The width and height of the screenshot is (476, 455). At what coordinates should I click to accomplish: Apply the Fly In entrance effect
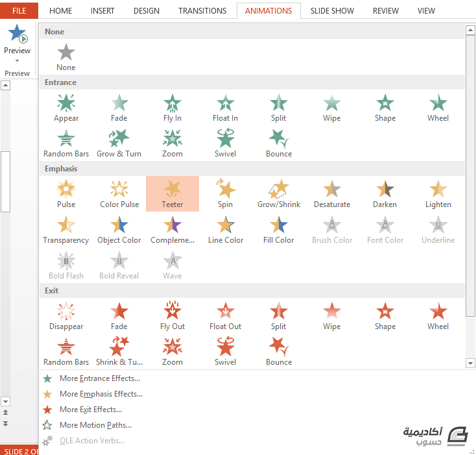(172, 108)
